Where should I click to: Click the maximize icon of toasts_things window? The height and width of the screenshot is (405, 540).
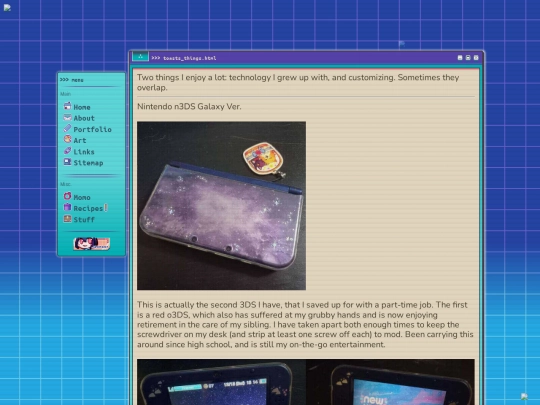(468, 58)
